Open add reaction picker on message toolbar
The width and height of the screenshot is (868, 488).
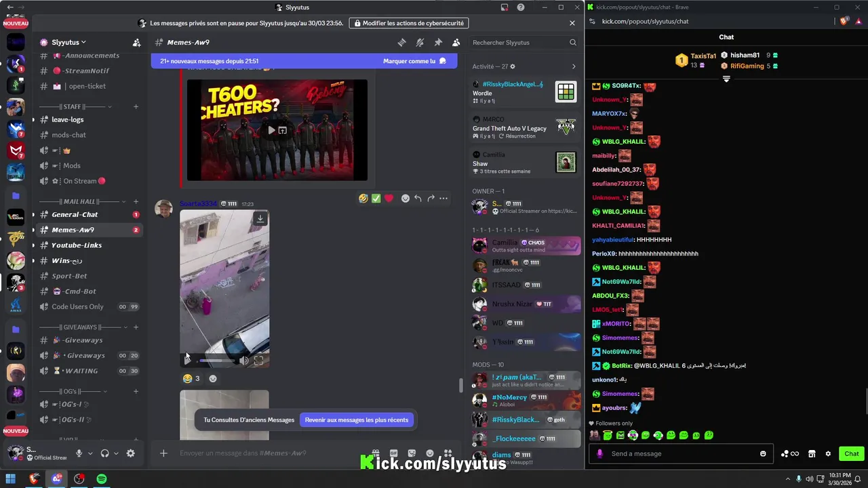pyautogui.click(x=406, y=199)
